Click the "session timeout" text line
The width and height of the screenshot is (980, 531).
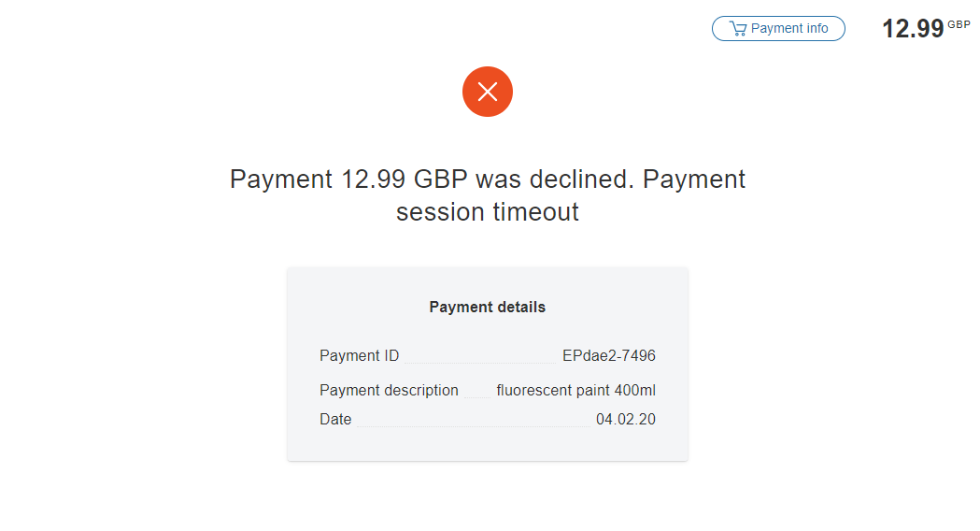point(488,212)
